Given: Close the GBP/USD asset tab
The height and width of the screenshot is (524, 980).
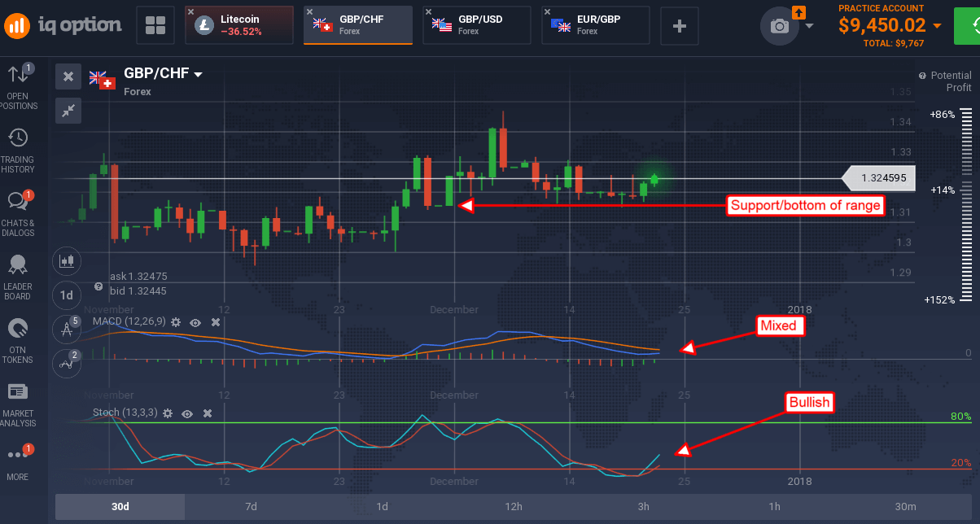Looking at the screenshot, I should (x=429, y=13).
